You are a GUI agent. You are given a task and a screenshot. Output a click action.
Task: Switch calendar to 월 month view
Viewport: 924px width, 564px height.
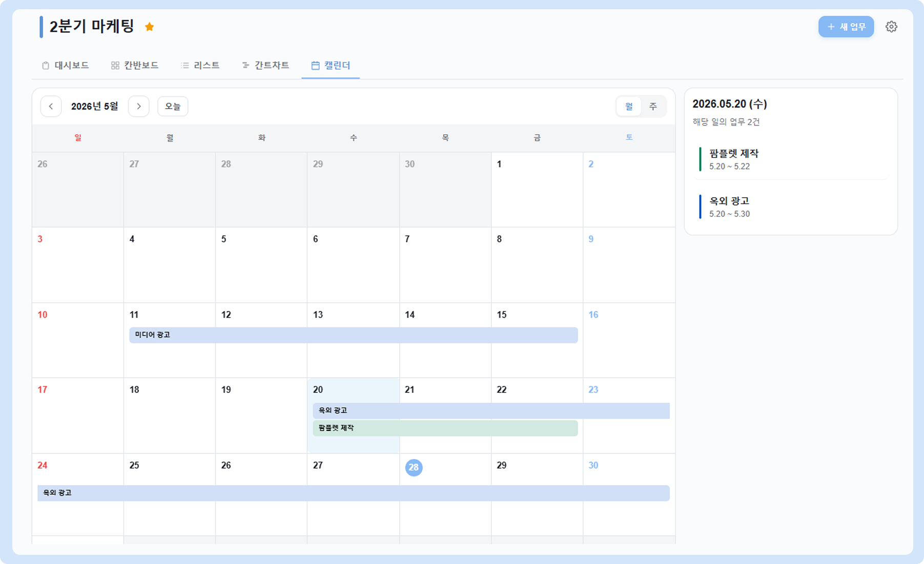click(x=629, y=107)
